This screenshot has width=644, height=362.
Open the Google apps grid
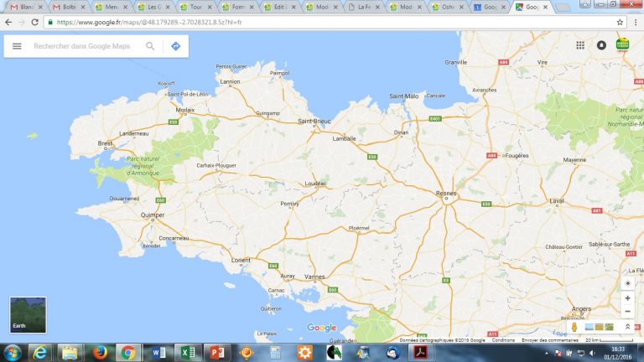point(580,45)
